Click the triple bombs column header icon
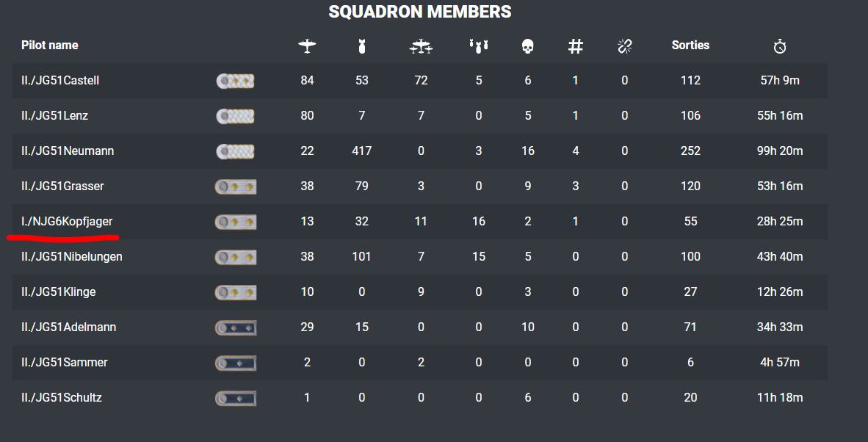868x442 pixels. pos(478,46)
